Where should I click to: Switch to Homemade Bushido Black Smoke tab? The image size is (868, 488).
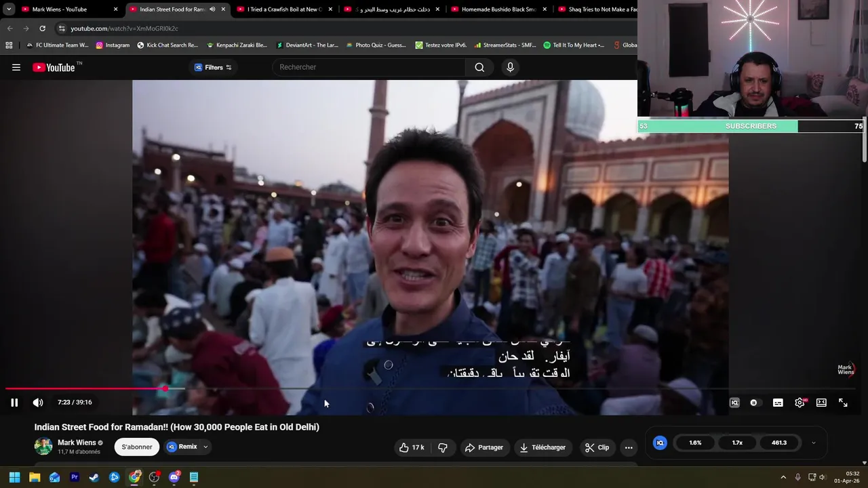point(498,9)
